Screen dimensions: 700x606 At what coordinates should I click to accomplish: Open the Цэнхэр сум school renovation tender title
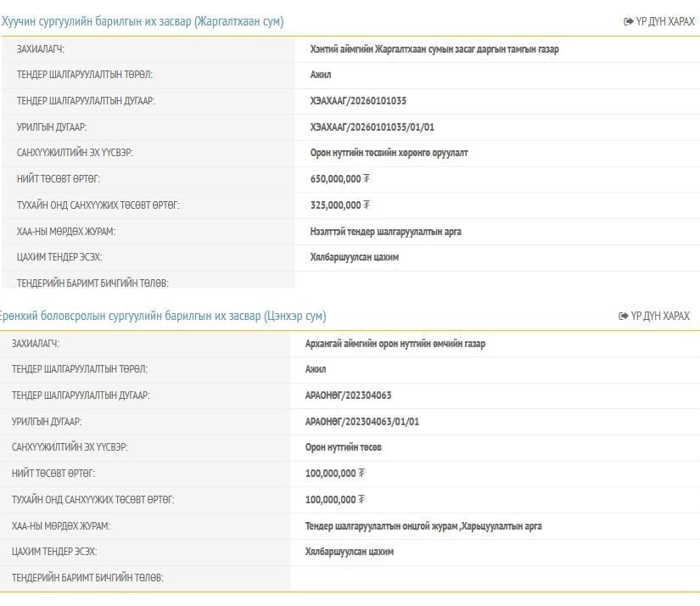(x=163, y=317)
